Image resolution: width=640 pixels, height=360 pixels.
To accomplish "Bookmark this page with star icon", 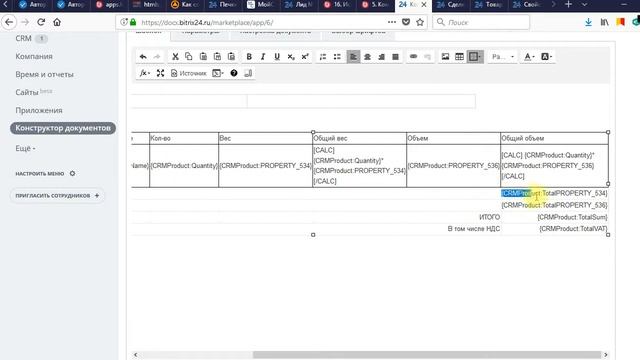I will point(420,22).
